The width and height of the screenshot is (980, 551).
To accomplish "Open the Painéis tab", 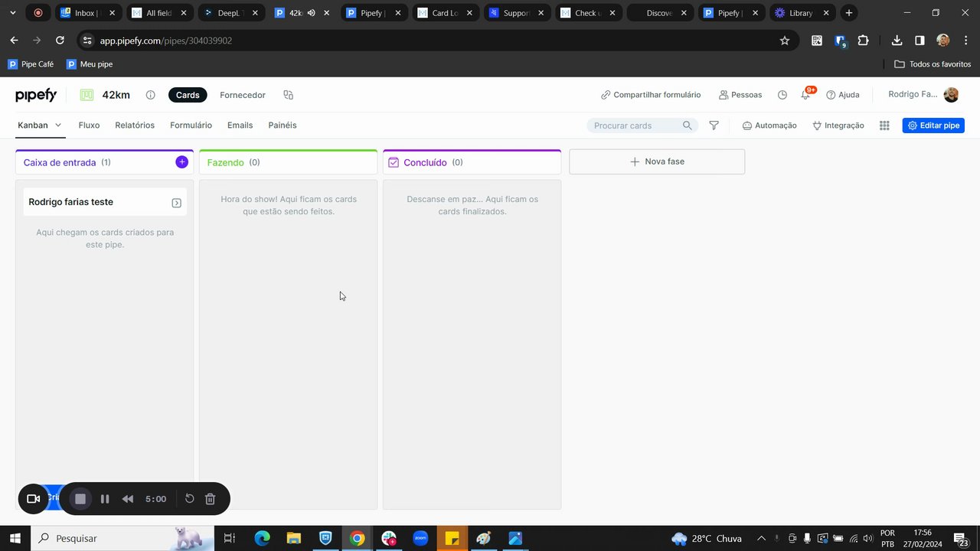I will coord(283,126).
